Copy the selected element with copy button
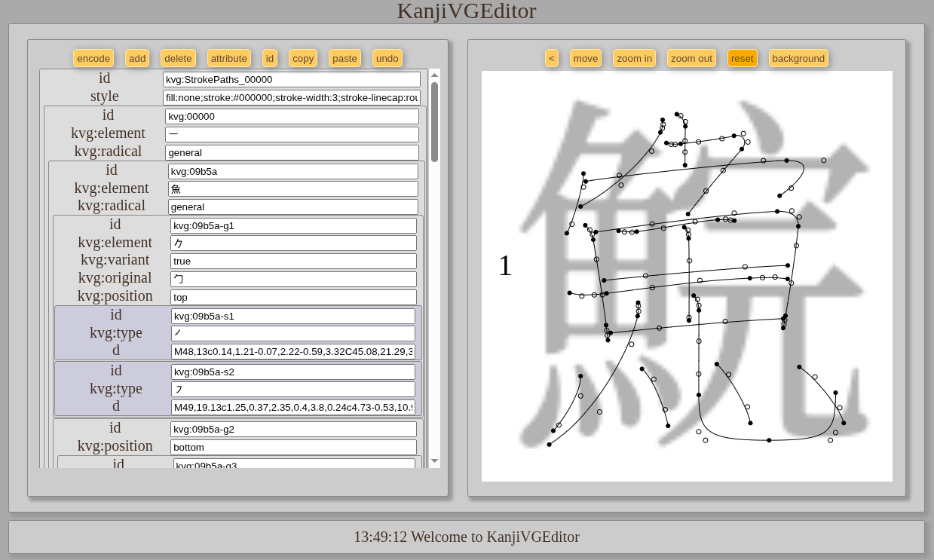 coord(303,58)
